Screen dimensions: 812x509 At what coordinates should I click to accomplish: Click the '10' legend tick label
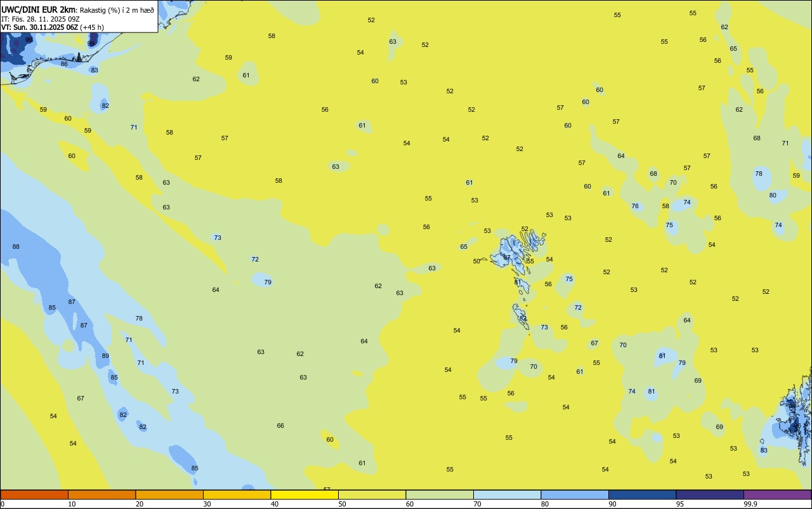tap(72, 504)
